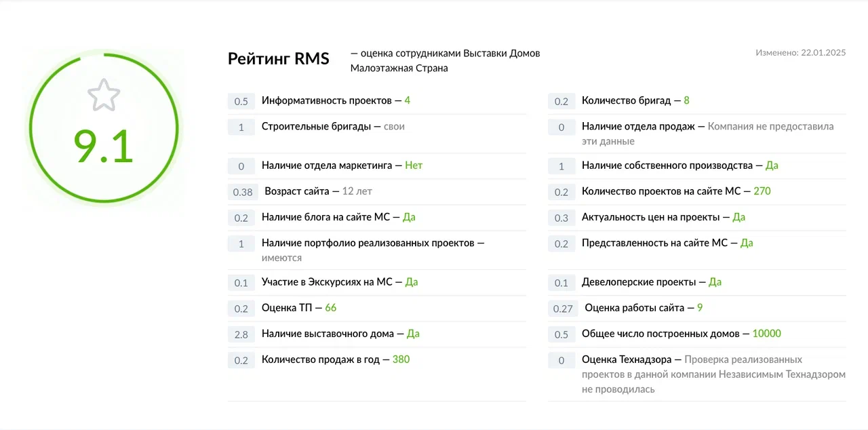Viewport: 868px width, 430px height.
Task: Click the Оценка работы сайта — 9 row
Action: tap(697, 308)
